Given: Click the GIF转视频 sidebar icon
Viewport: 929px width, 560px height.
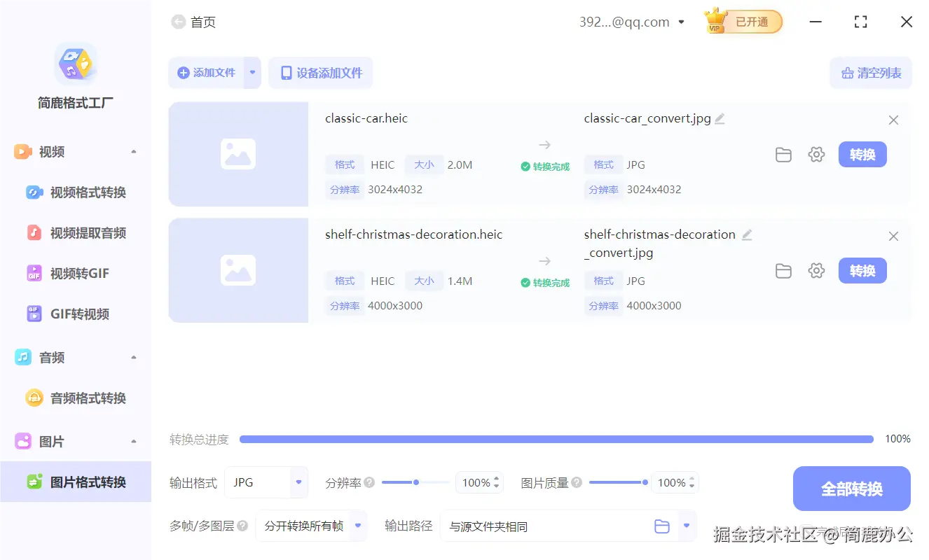Looking at the screenshot, I should tap(34, 314).
